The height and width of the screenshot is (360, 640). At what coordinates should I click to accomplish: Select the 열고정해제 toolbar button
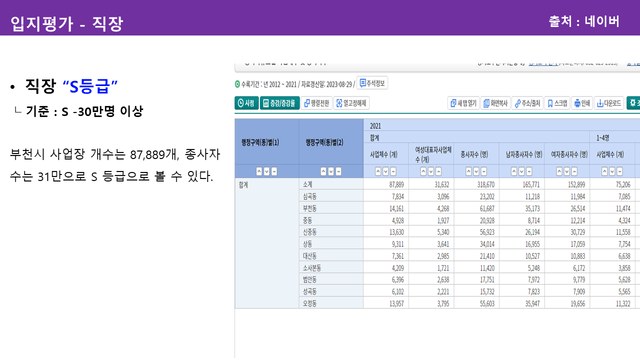[x=351, y=103]
